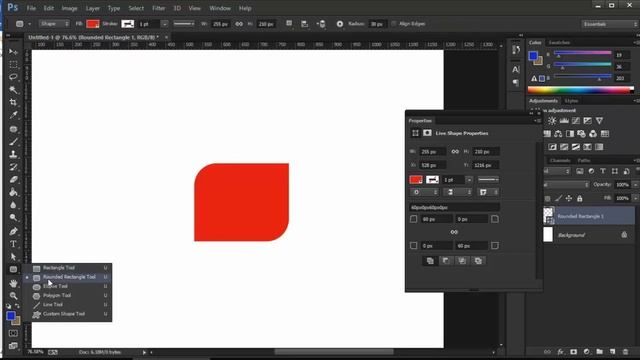
Task: Click the Fill color swatch in options bar
Action: pos(93,24)
